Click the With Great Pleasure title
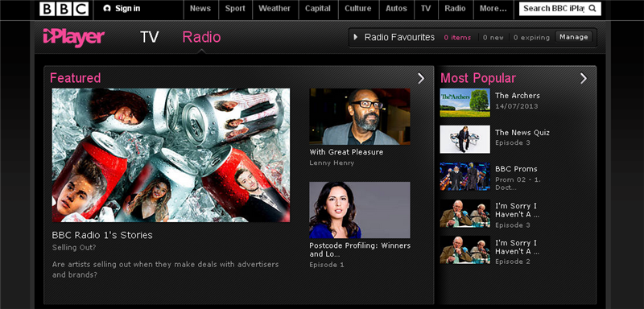This screenshot has width=644, height=309. (346, 152)
